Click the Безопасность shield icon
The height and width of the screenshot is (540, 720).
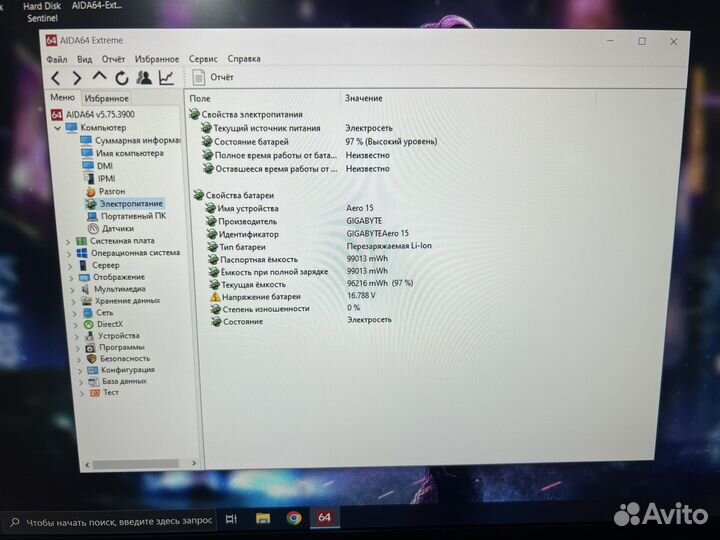pos(92,359)
